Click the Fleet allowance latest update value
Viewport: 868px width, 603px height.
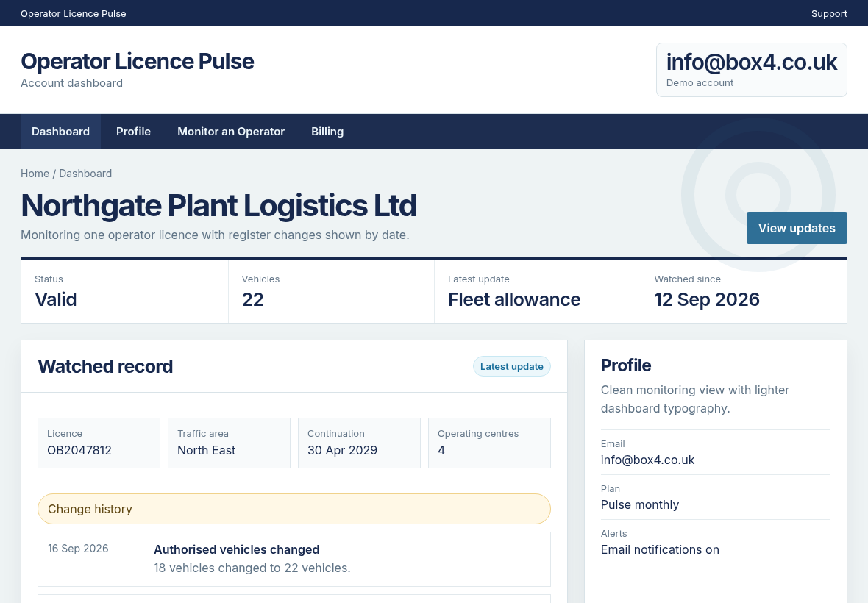point(514,299)
